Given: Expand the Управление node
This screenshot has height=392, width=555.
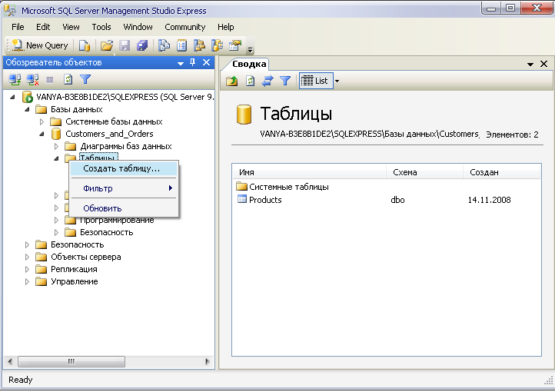Looking at the screenshot, I should point(27,281).
